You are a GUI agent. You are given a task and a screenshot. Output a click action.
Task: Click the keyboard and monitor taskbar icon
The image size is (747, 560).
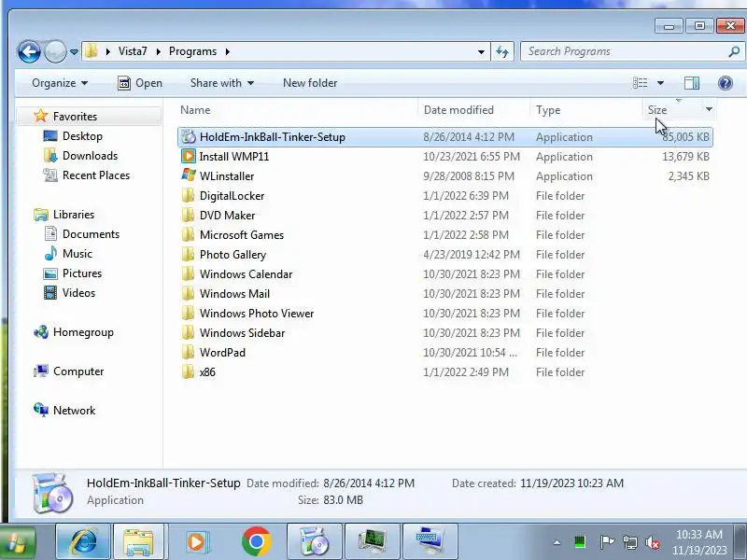pos(430,542)
